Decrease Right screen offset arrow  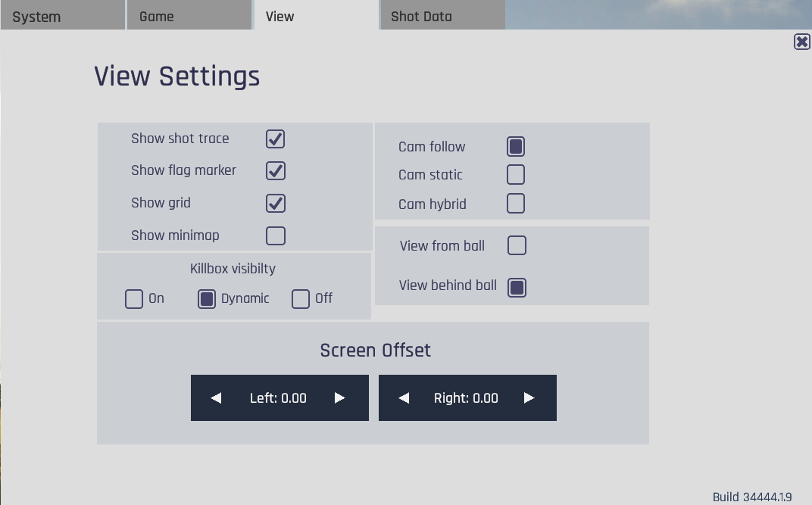tap(404, 398)
